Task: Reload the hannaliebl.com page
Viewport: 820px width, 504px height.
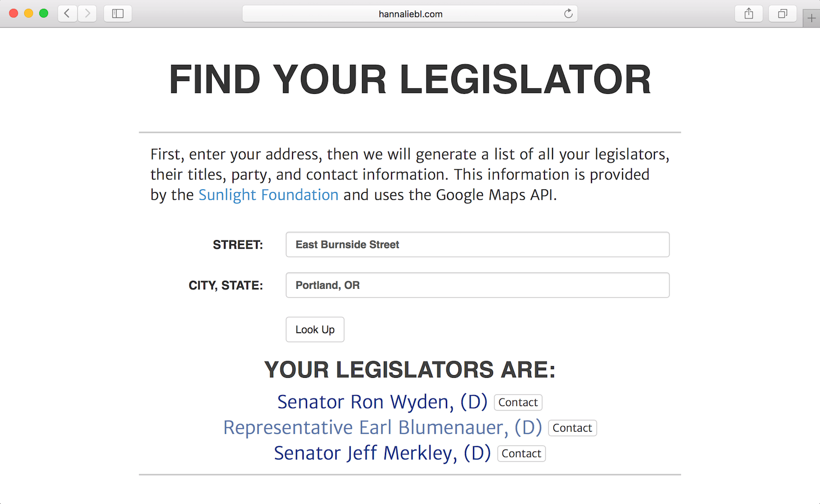Action: pos(568,13)
